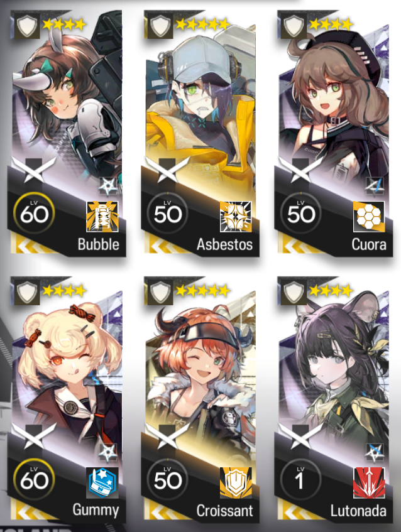
Task: Click Bubble's level 60 indicator
Action: coord(34,213)
